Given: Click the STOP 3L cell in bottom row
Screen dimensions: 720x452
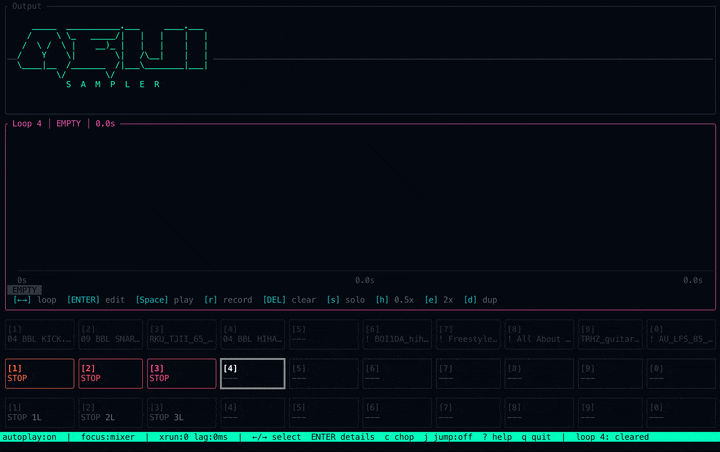Looking at the screenshot, I should [181, 412].
